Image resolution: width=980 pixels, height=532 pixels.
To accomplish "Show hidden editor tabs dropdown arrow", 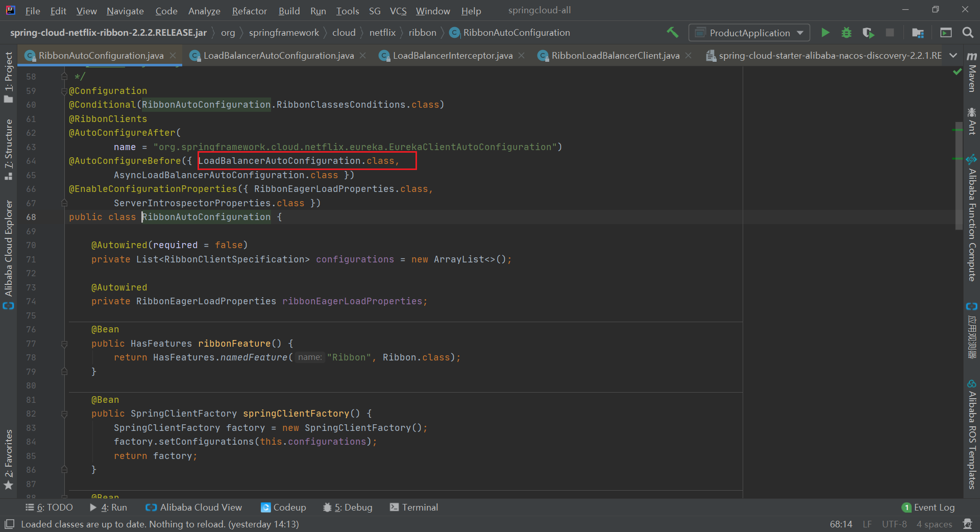I will [x=953, y=56].
